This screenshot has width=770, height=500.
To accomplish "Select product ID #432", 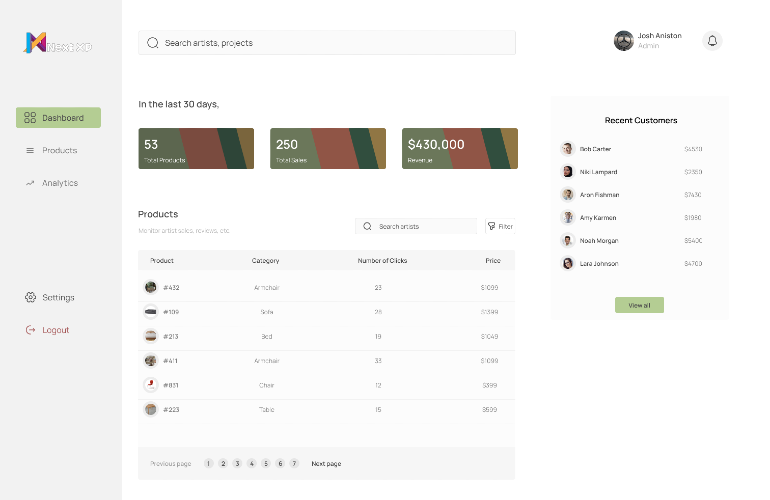I will pyautogui.click(x=171, y=287).
